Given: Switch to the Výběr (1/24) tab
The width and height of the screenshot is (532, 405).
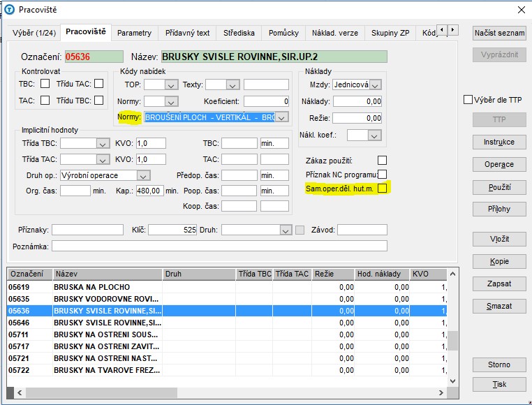Looking at the screenshot, I should (x=34, y=33).
